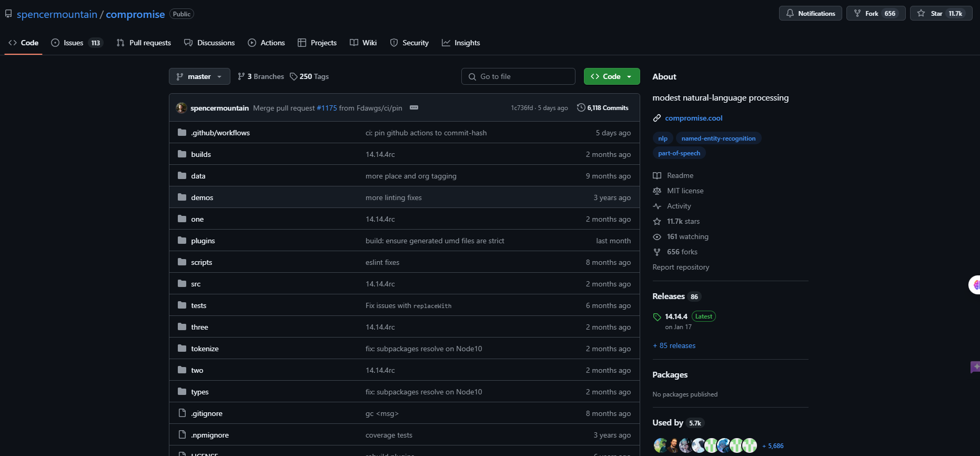This screenshot has height=456, width=980.
Task: Open the compromise repository name link
Action: pos(135,14)
